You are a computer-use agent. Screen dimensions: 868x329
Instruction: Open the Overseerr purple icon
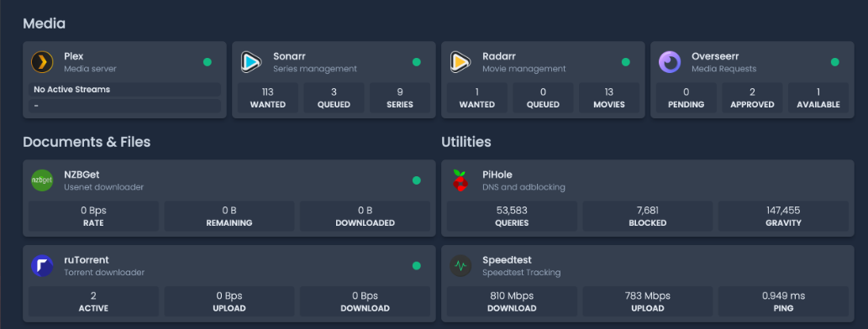[670, 62]
